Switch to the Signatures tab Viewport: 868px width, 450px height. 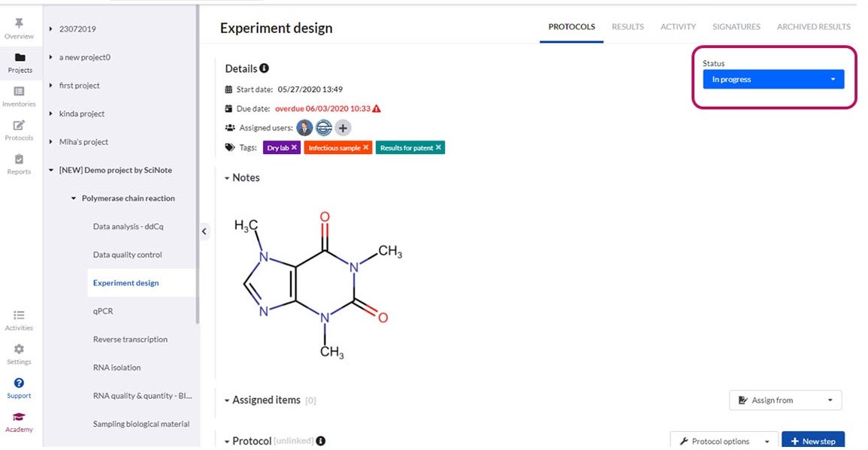[736, 27]
